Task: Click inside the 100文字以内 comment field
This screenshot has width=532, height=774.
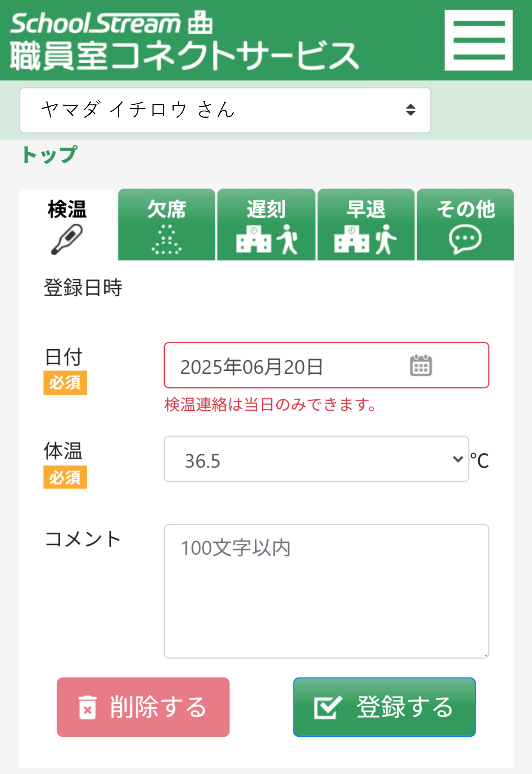Action: pos(326,584)
